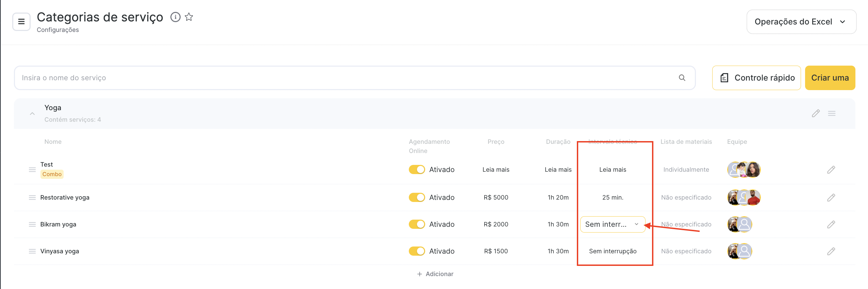This screenshot has height=289, width=868.
Task: Edit the Vinyasa yoga service
Action: pos(831,251)
